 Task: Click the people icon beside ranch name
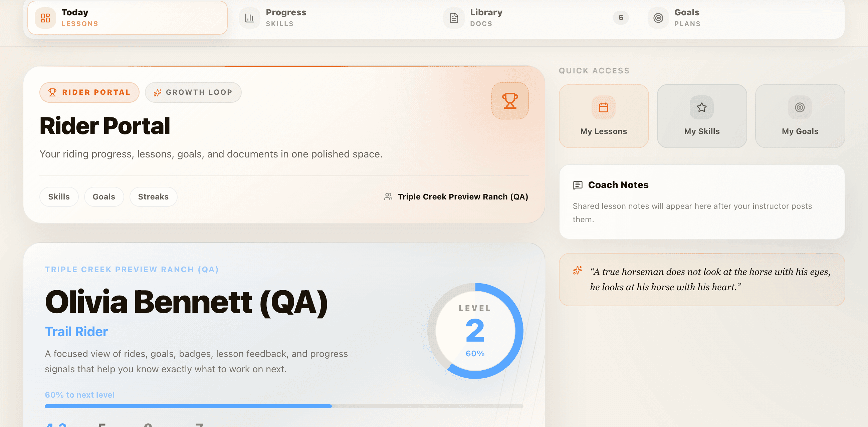[x=388, y=197]
